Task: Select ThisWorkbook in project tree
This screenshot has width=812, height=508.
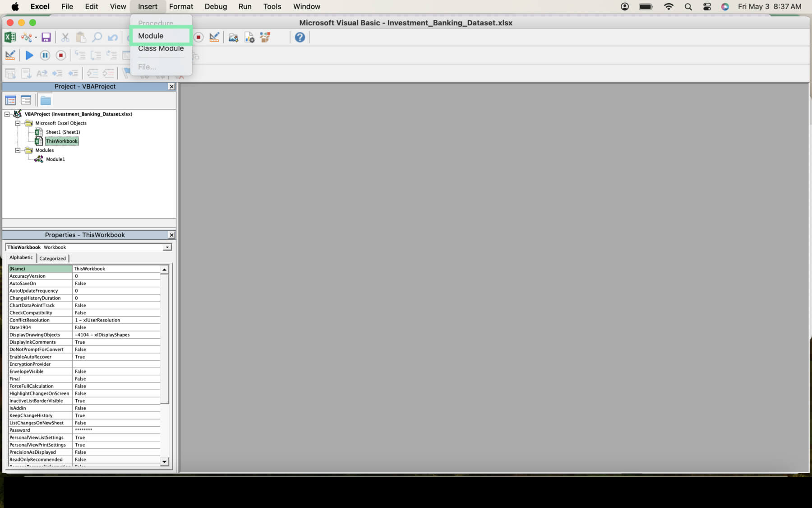Action: pos(62,141)
